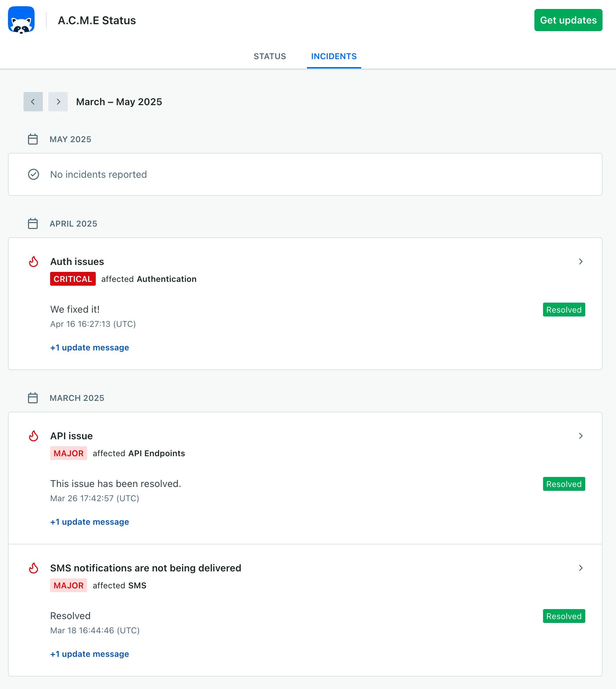Image resolution: width=616 pixels, height=689 pixels.
Task: Click the flame icon for SMS notifications incident
Action: click(x=34, y=568)
